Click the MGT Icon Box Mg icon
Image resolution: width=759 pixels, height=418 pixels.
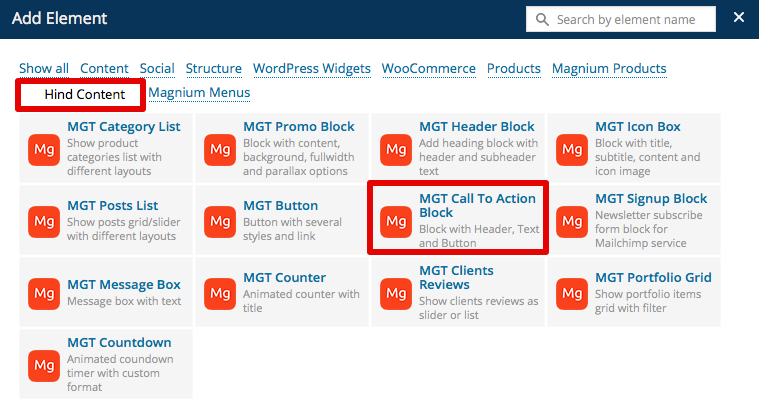point(572,149)
